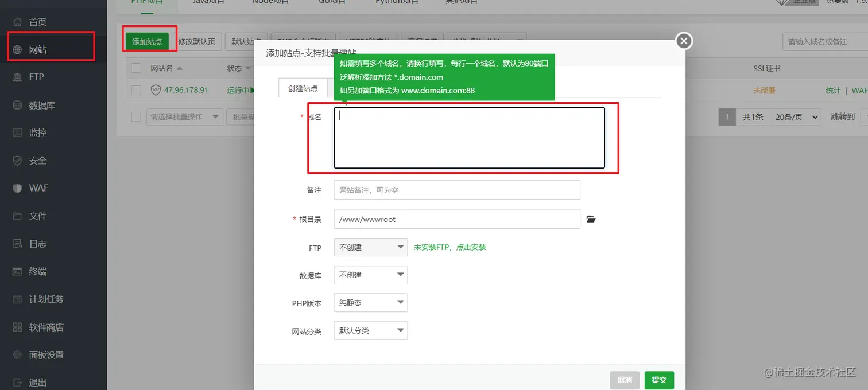This screenshot has width=868, height=390.
Task: Click the 退出 logout icon
Action: click(x=17, y=382)
